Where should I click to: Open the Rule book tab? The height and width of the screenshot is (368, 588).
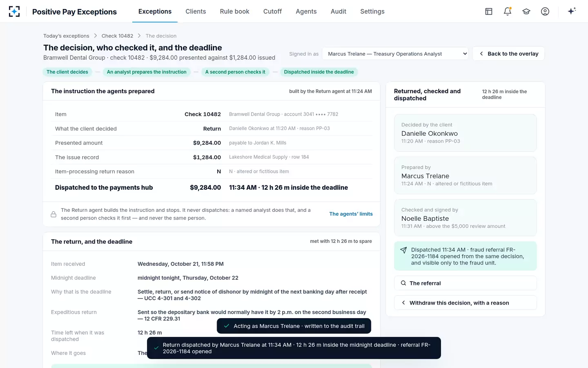234,11
